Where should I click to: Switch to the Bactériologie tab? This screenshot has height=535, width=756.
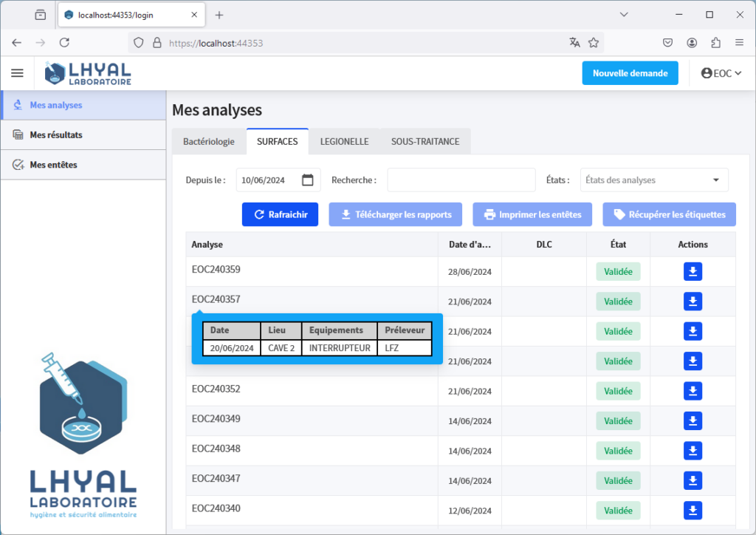[x=209, y=141]
